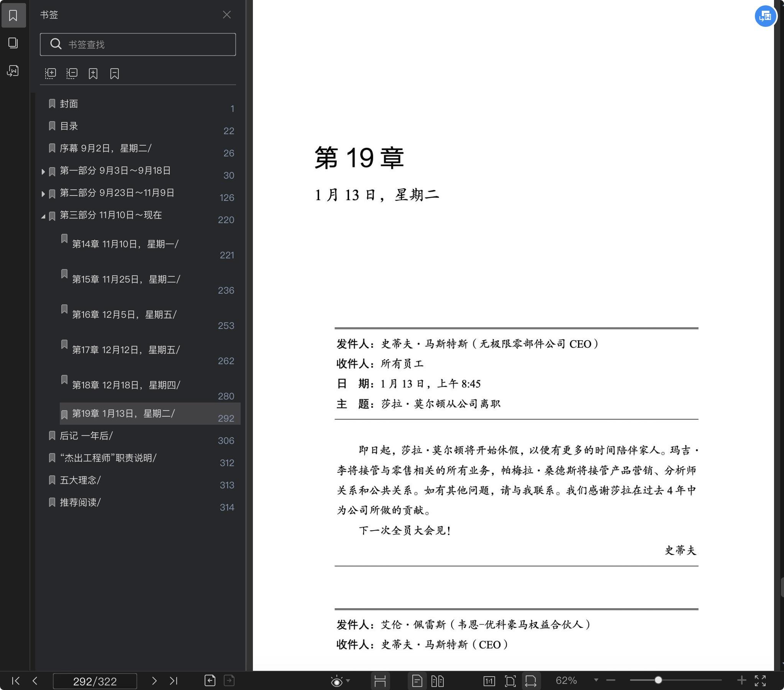
Task: Open eye protection mode dropdown arrow
Action: pyautogui.click(x=348, y=681)
